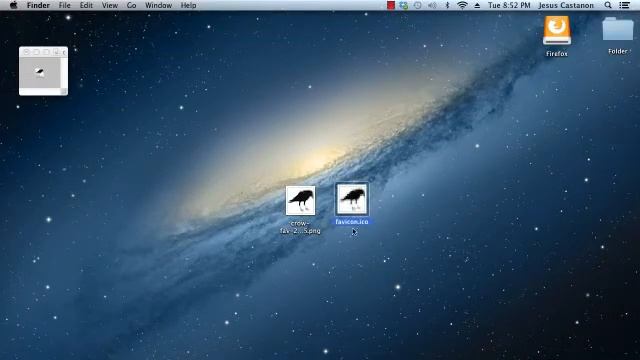Open the Bluetooth menu bar icon
The height and width of the screenshot is (360, 640).
click(447, 5)
